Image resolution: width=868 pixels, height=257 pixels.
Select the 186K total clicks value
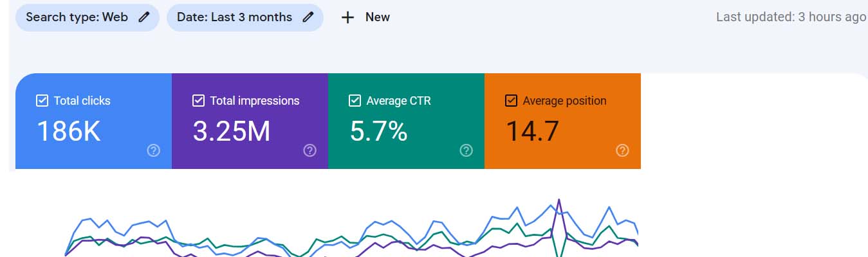coord(68,131)
